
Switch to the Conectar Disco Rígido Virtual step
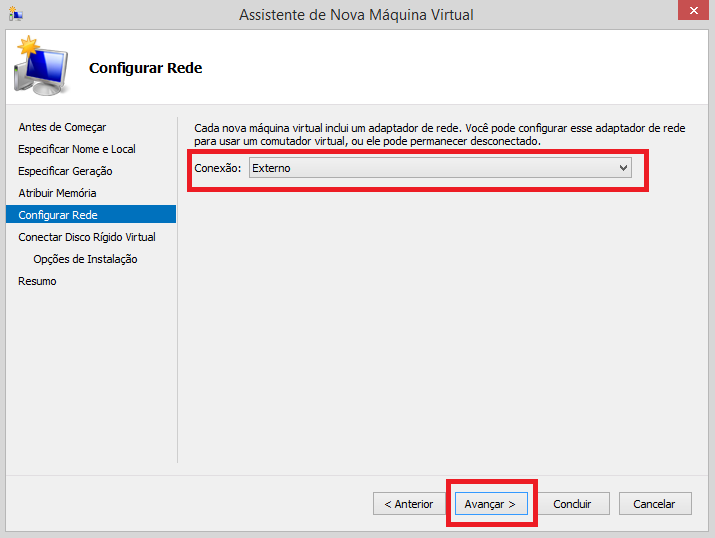(x=87, y=237)
